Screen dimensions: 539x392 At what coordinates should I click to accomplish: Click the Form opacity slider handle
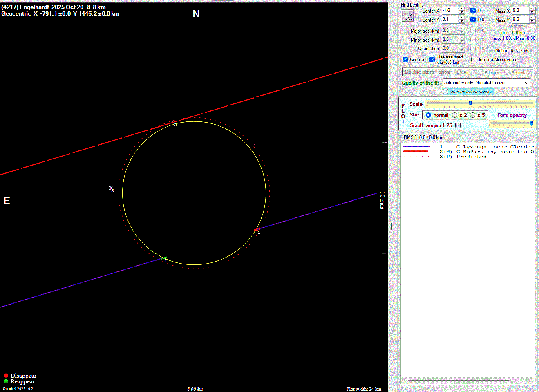point(531,123)
